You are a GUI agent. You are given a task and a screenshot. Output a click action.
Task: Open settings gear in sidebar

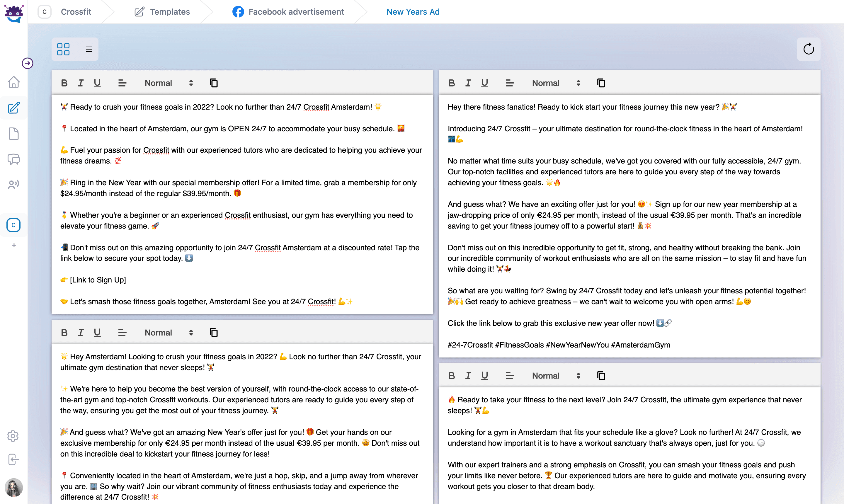[x=13, y=436]
